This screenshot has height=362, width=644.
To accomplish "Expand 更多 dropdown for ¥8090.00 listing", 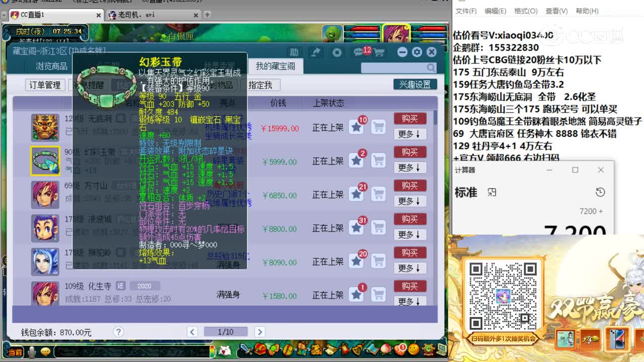I will 410,268.
